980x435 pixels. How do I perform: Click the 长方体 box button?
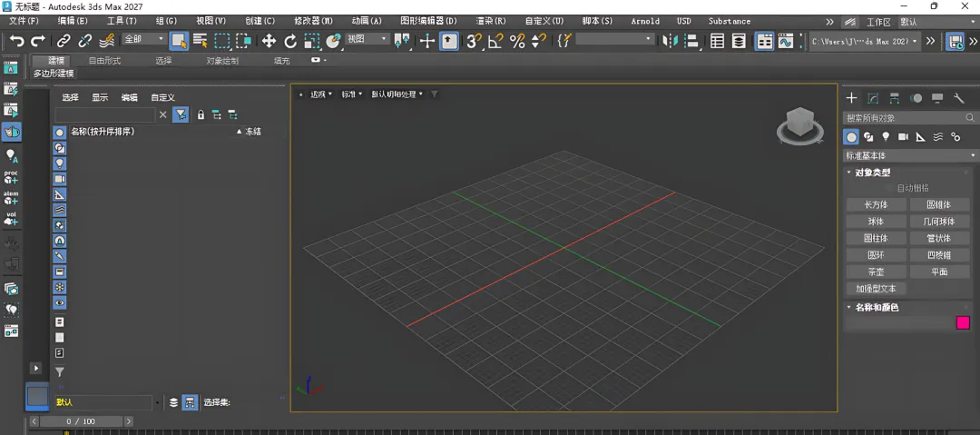point(876,204)
